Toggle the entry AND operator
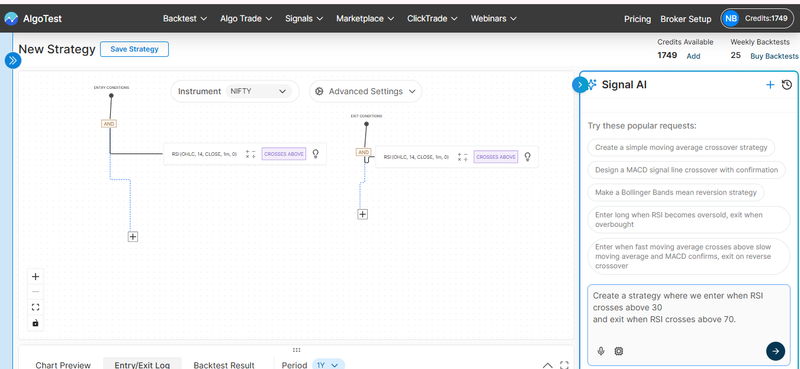The height and width of the screenshot is (369, 800). pyautogui.click(x=109, y=124)
